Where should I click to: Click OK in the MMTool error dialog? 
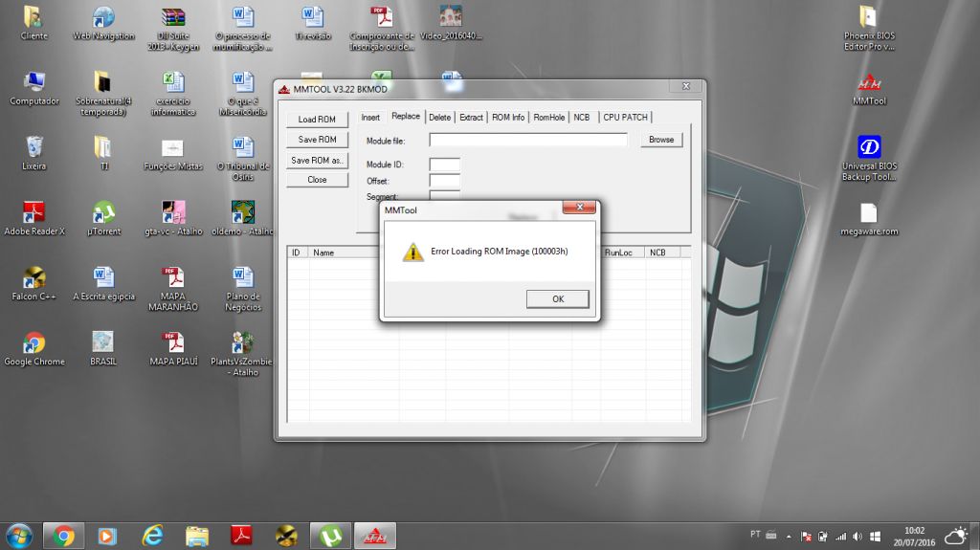pyautogui.click(x=557, y=299)
